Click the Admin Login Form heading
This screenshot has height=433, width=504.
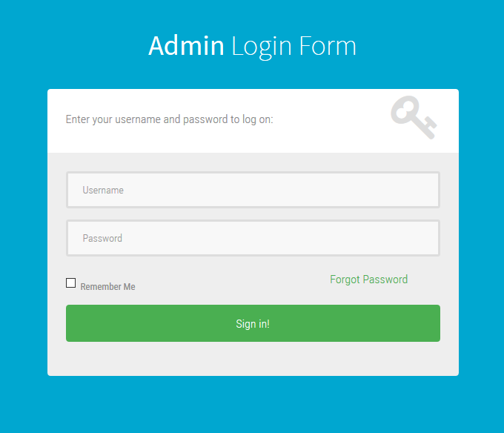pos(252,46)
